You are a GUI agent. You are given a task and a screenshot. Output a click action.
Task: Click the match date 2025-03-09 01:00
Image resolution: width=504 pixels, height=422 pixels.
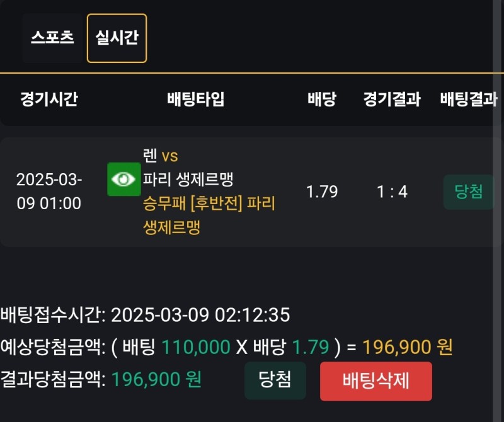coord(49,191)
